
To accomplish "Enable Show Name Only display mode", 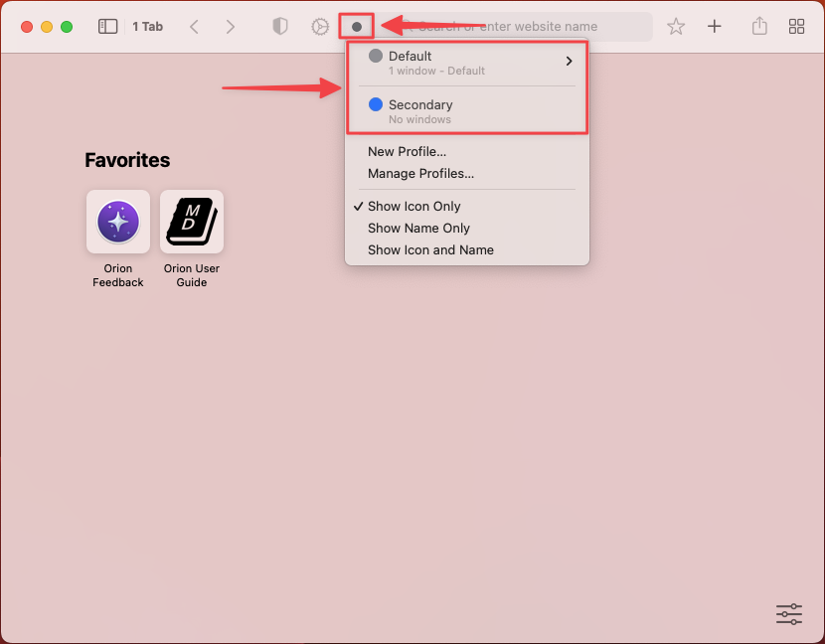I will [x=418, y=228].
